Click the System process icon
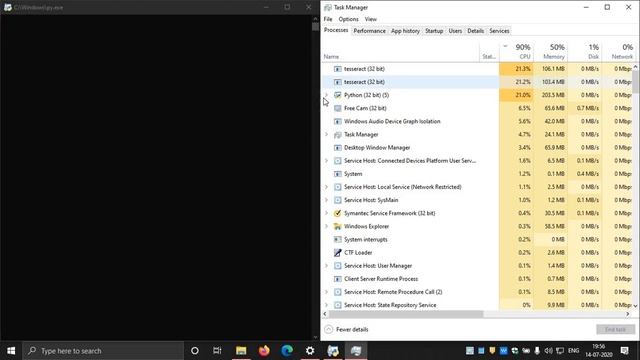Screen dimensions: 640x360 click(x=338, y=174)
